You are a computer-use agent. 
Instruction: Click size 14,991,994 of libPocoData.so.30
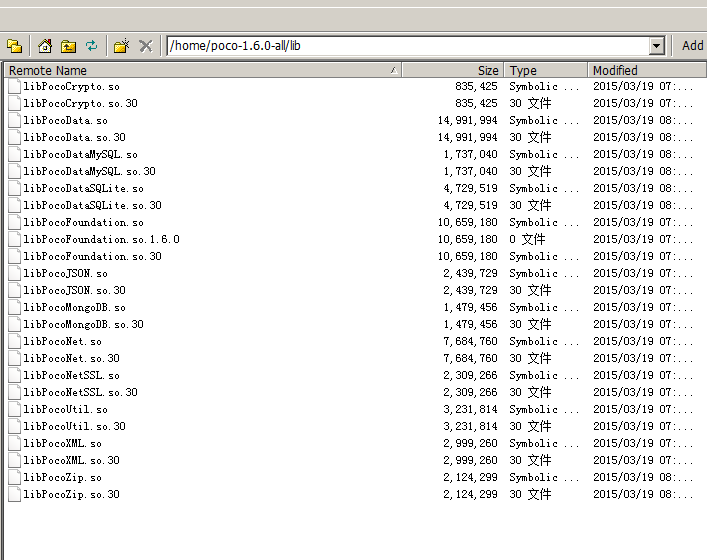point(468,138)
